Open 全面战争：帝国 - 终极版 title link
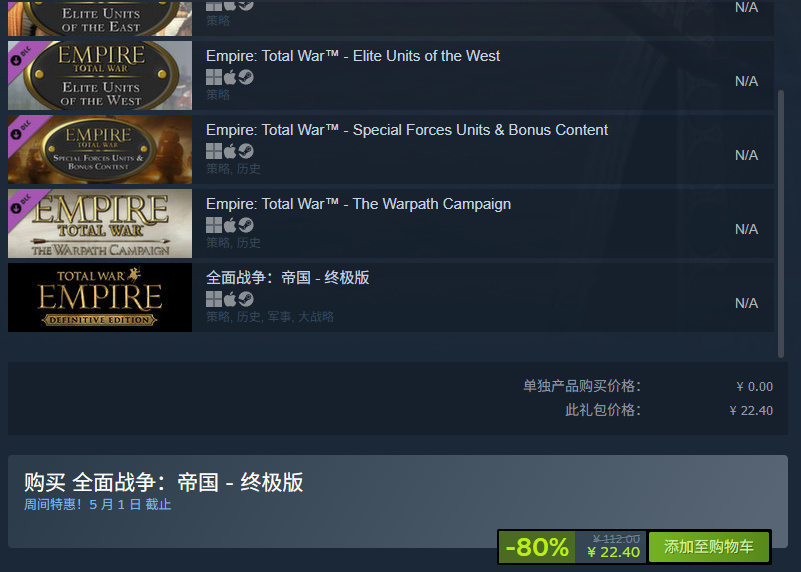The image size is (801, 572). point(288,278)
